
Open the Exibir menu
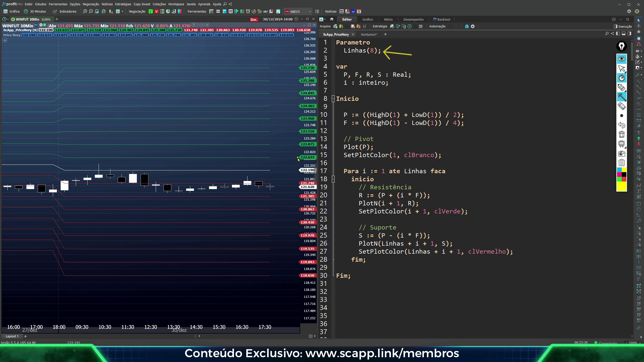tap(29, 4)
